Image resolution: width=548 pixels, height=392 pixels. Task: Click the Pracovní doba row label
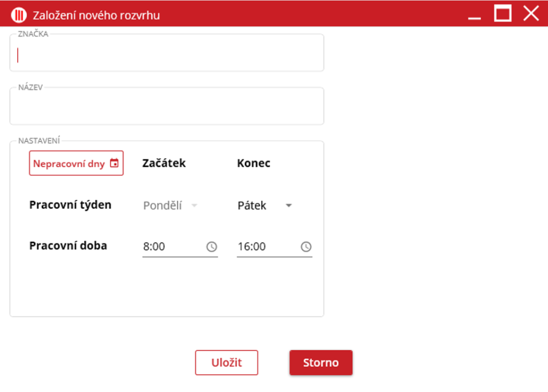click(68, 246)
